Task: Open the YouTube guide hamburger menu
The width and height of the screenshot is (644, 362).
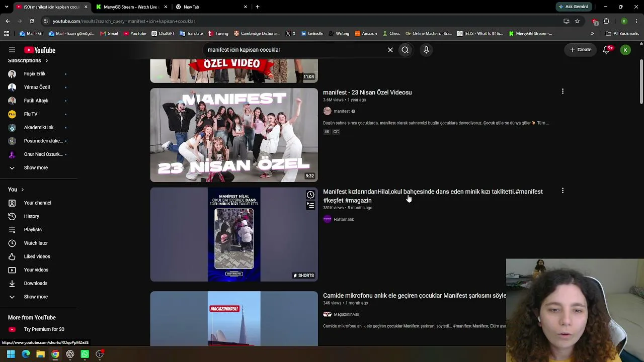Action: pos(12,50)
